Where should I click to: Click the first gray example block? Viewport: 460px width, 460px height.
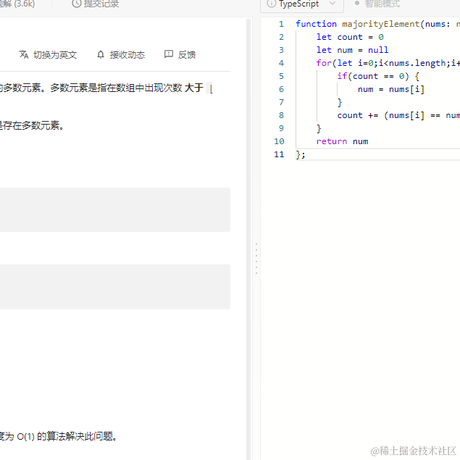click(115, 210)
